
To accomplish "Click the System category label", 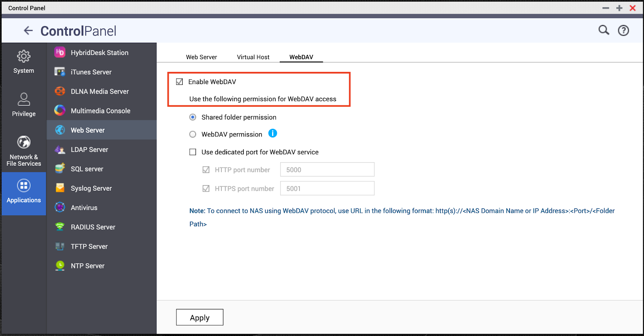I will (x=24, y=70).
